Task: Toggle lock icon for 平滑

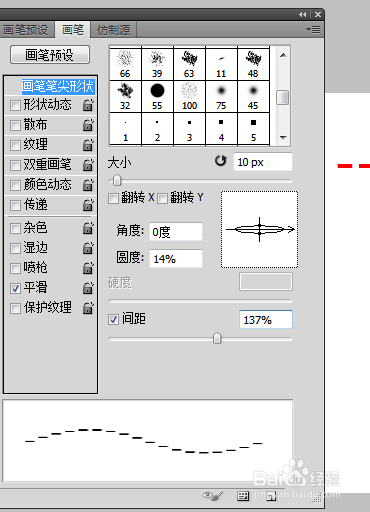Action: click(88, 288)
